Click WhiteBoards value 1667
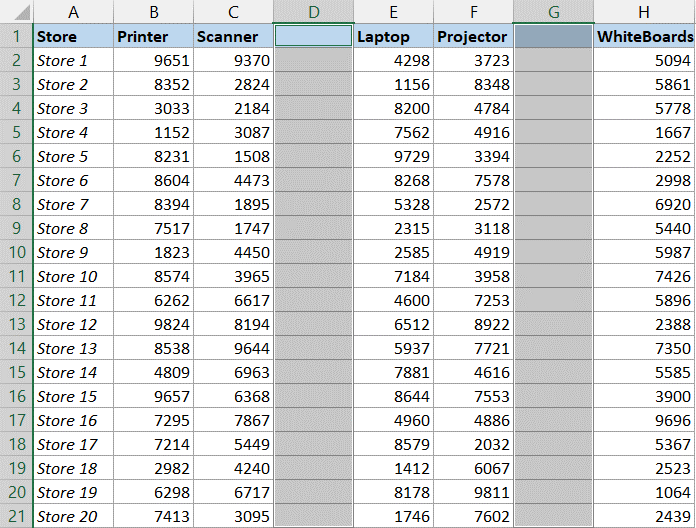 tap(645, 132)
